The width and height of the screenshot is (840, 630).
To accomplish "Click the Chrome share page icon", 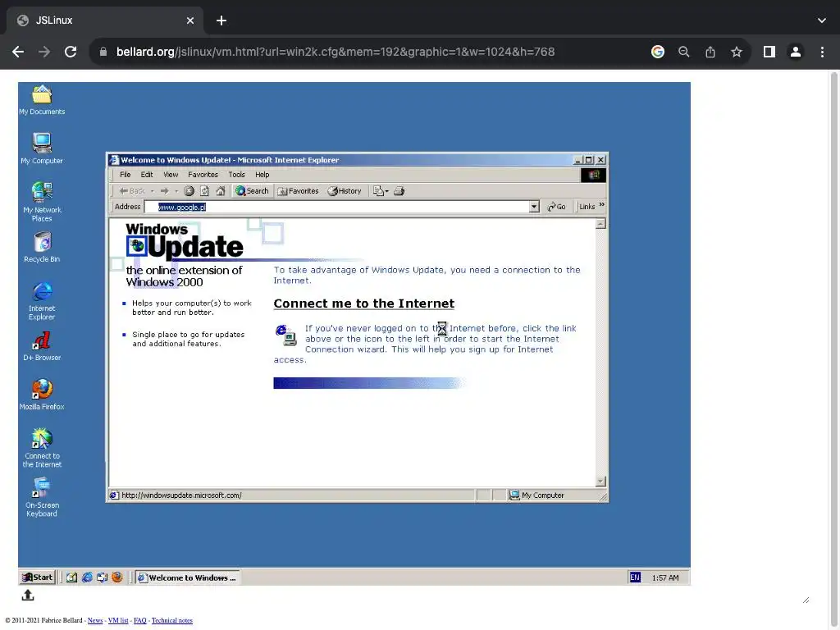I will (x=710, y=52).
